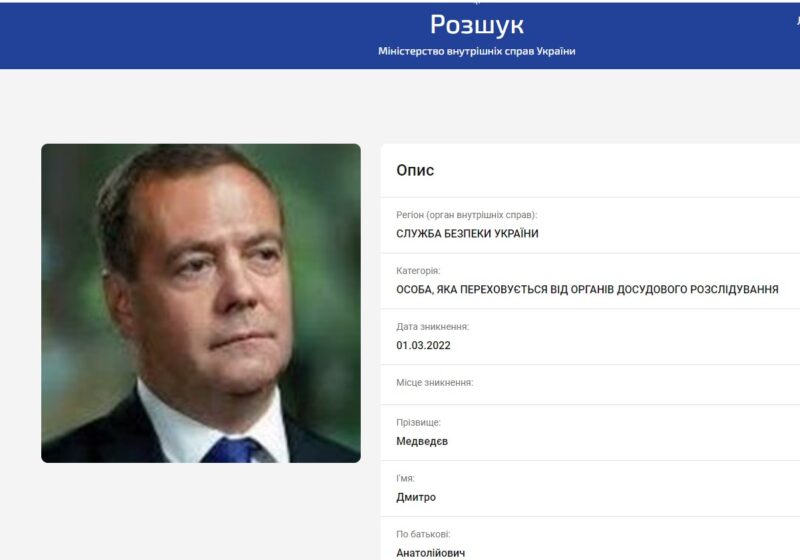Click the Прізвище field label
The width and height of the screenshot is (800, 560).
tap(418, 422)
